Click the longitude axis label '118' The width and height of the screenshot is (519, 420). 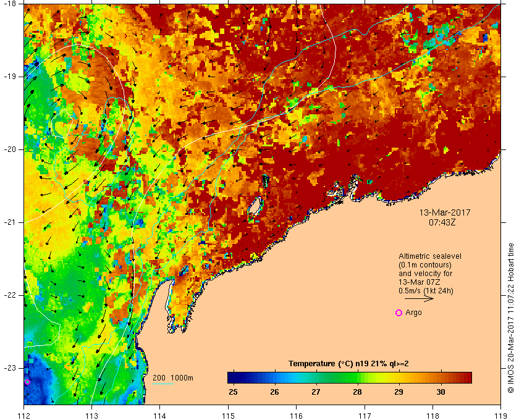pyautogui.click(x=432, y=416)
